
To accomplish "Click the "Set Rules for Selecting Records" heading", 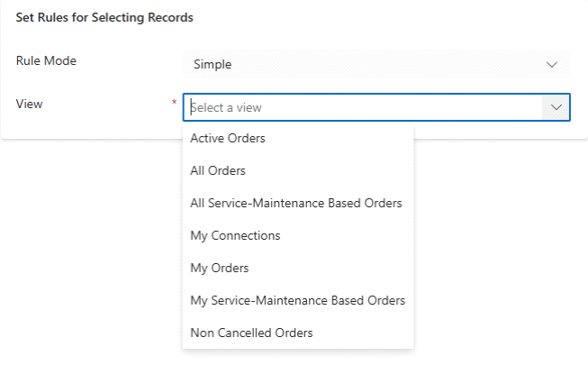I will [104, 17].
